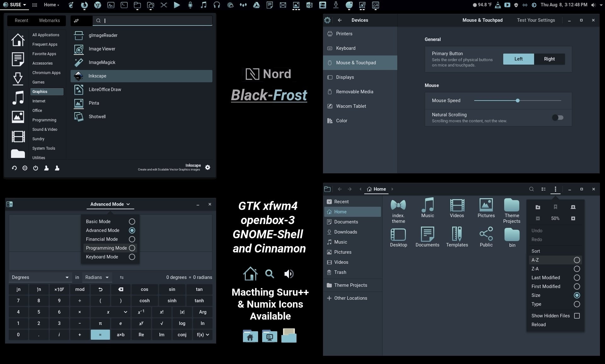Expand the Advanced Mode dropdown
This screenshot has width=605, height=364.
[x=110, y=204]
